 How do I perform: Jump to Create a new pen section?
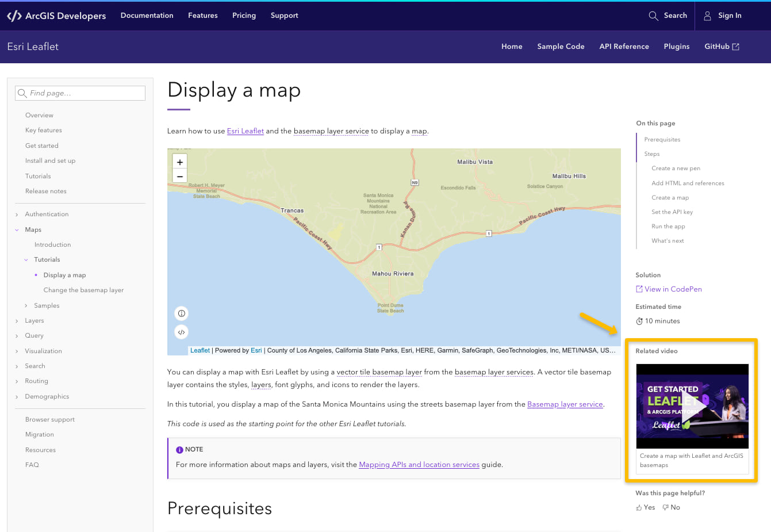click(676, 169)
